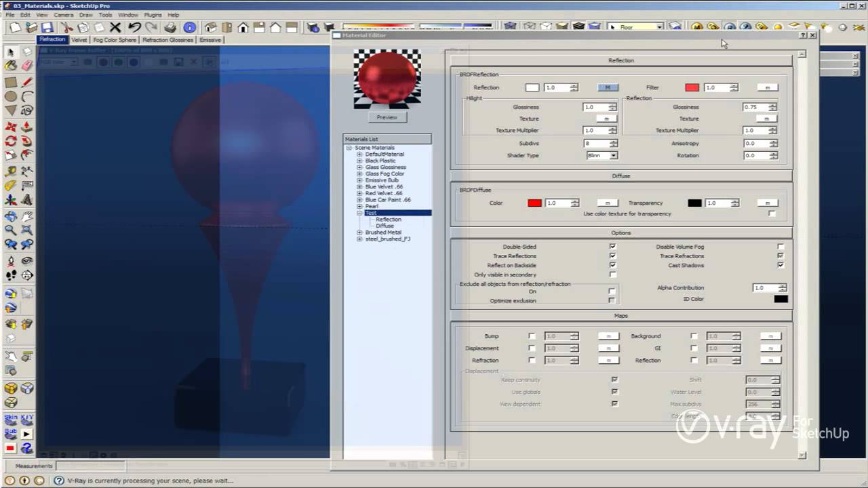The height and width of the screenshot is (488, 868).
Task: Click the Erase X icon in toolbar
Action: click(115, 27)
